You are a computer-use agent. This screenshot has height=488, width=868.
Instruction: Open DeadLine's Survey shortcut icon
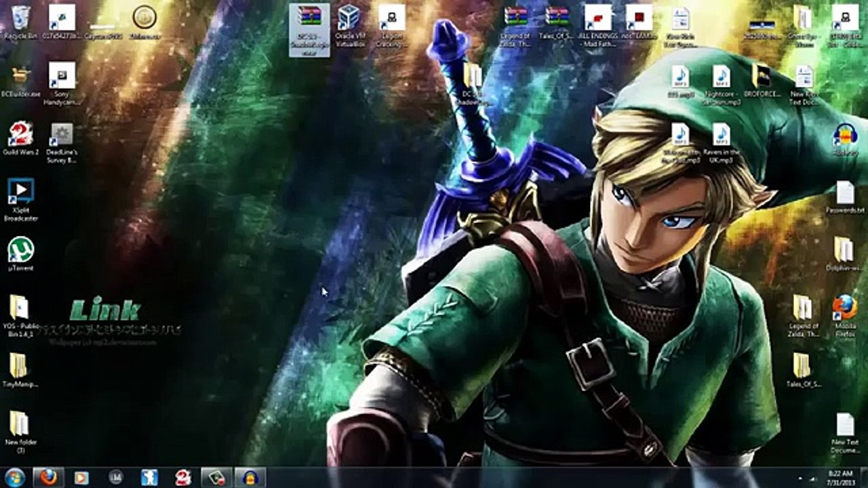point(62,142)
